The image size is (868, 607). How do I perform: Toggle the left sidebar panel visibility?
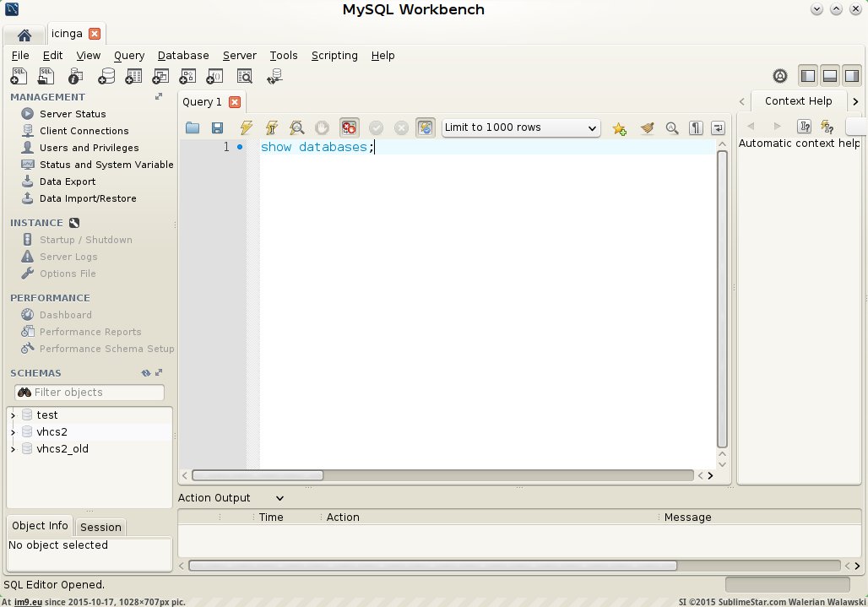tap(808, 76)
